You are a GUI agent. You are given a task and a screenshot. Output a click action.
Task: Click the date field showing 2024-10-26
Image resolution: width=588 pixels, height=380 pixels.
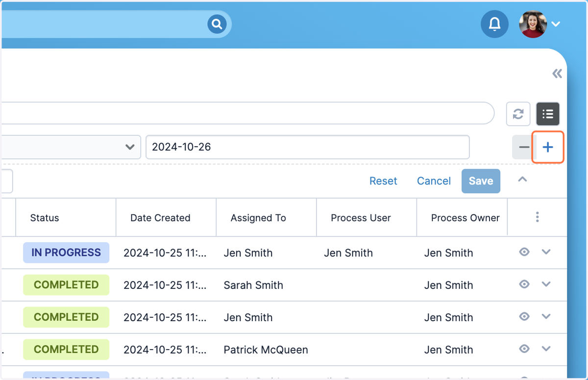coord(308,147)
